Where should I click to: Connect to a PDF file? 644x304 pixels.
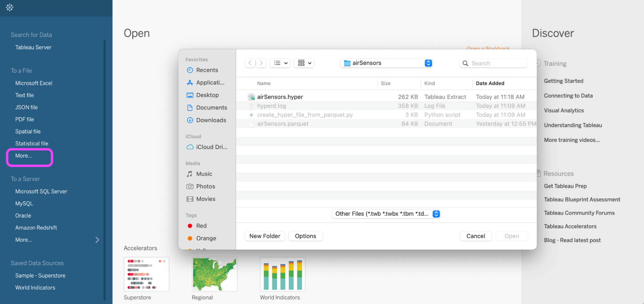(x=24, y=119)
